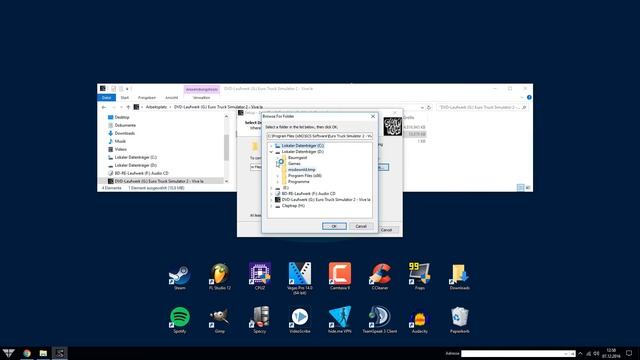
Task: Select Dokumente in Explorer sidebar
Action: coord(125,125)
